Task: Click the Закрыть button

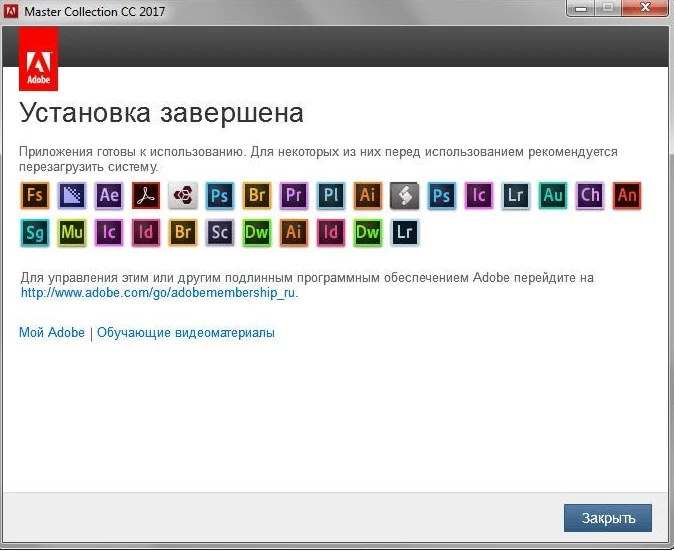Action: 608,518
